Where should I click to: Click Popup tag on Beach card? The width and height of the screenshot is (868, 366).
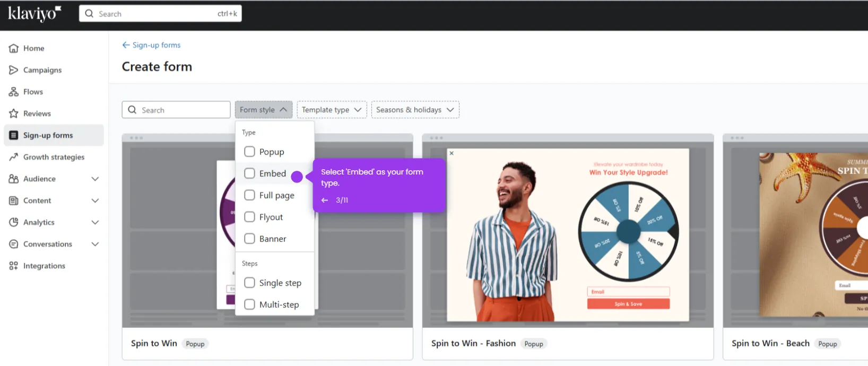coord(828,344)
